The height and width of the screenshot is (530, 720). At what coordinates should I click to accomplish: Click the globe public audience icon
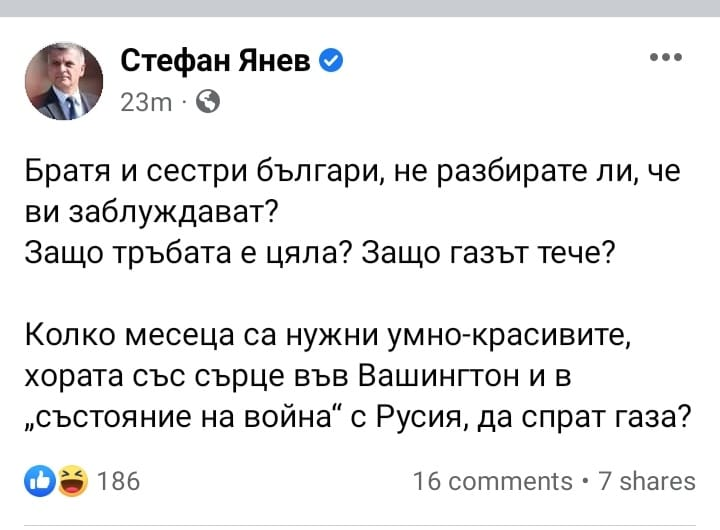[209, 101]
